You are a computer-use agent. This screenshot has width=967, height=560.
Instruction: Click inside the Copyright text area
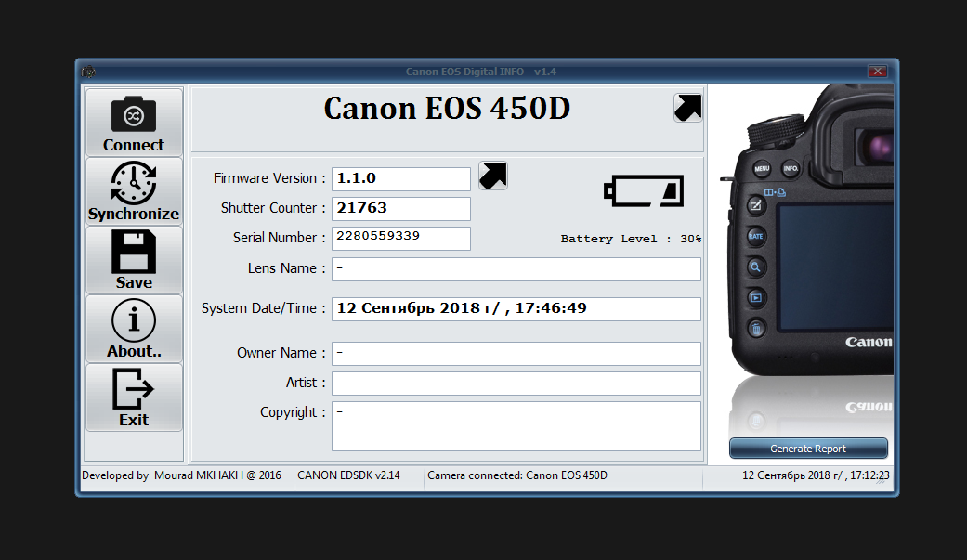516,426
